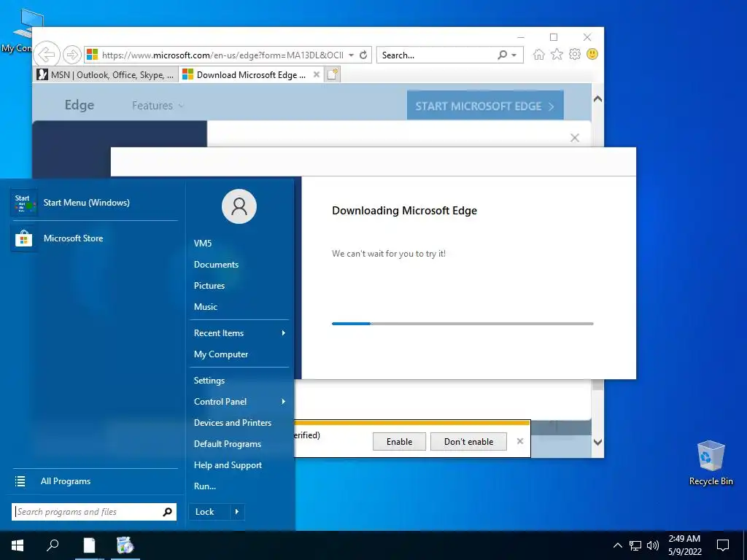Expand the power options arrow beside Lock
The height and width of the screenshot is (560, 747).
pos(237,512)
